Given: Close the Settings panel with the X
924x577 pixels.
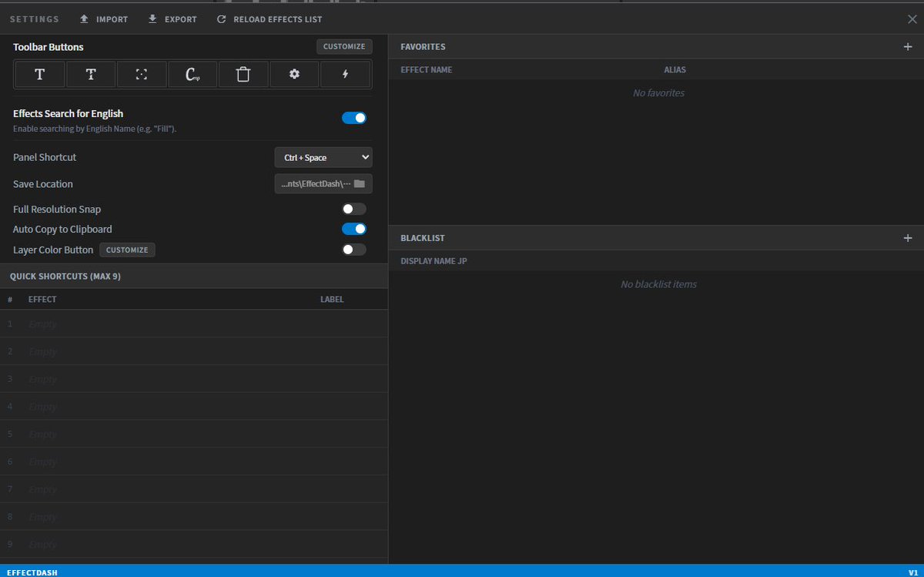Looking at the screenshot, I should click(x=912, y=19).
